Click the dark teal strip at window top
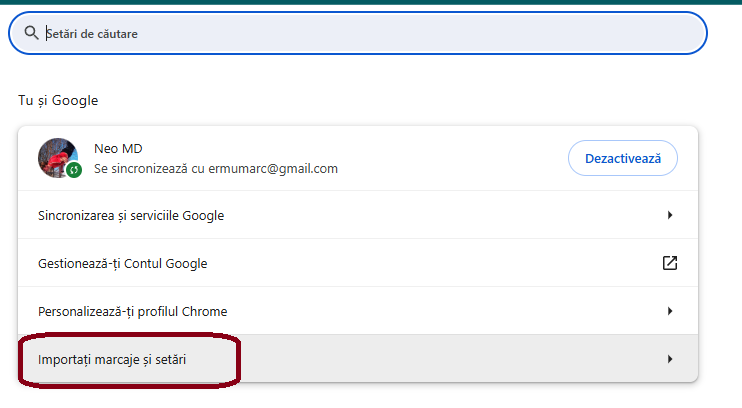This screenshot has width=742, height=408. pos(370,2)
